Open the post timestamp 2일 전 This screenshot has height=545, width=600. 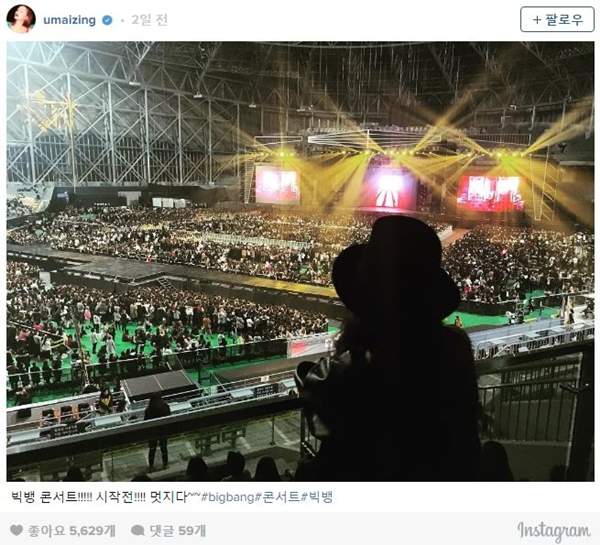point(149,20)
